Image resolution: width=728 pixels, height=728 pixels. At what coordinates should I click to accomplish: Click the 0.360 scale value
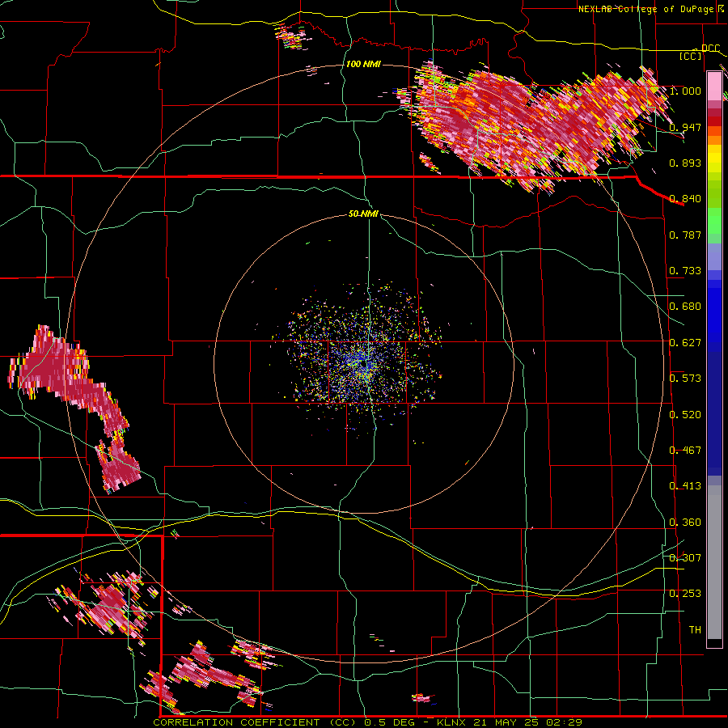[x=685, y=523]
